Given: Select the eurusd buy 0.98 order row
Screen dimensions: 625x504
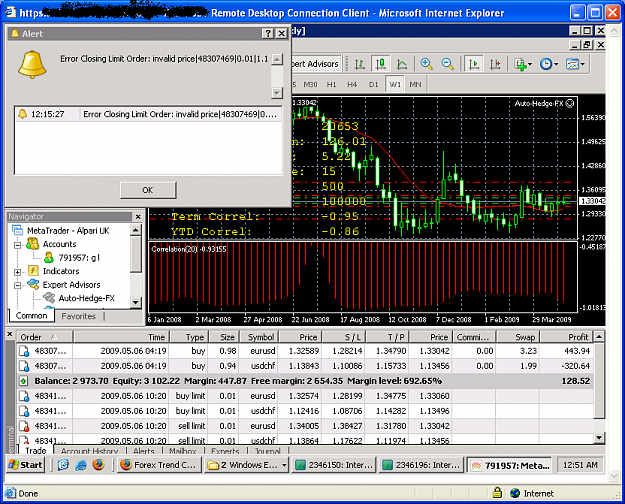Looking at the screenshot, I should point(305,351).
